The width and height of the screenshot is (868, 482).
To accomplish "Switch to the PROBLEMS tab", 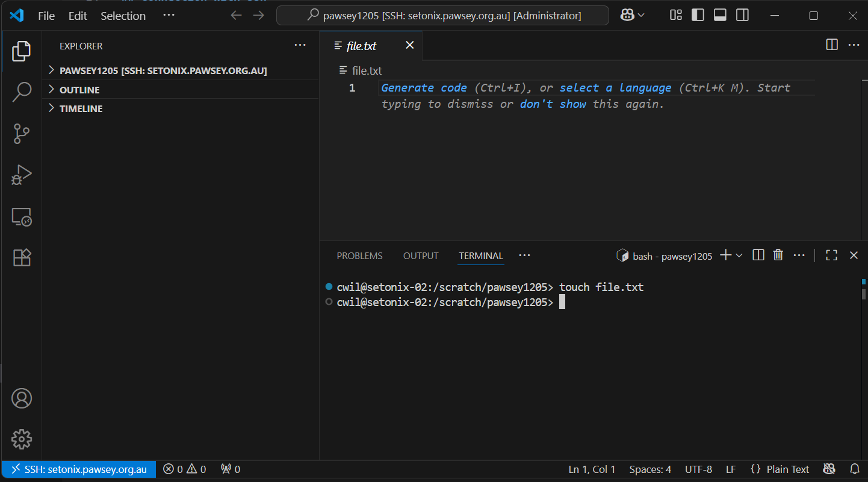I will point(359,255).
